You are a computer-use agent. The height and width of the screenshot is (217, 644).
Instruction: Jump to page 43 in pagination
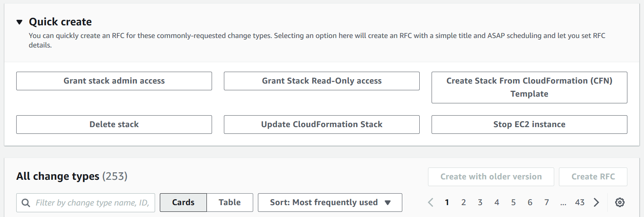pyautogui.click(x=580, y=202)
